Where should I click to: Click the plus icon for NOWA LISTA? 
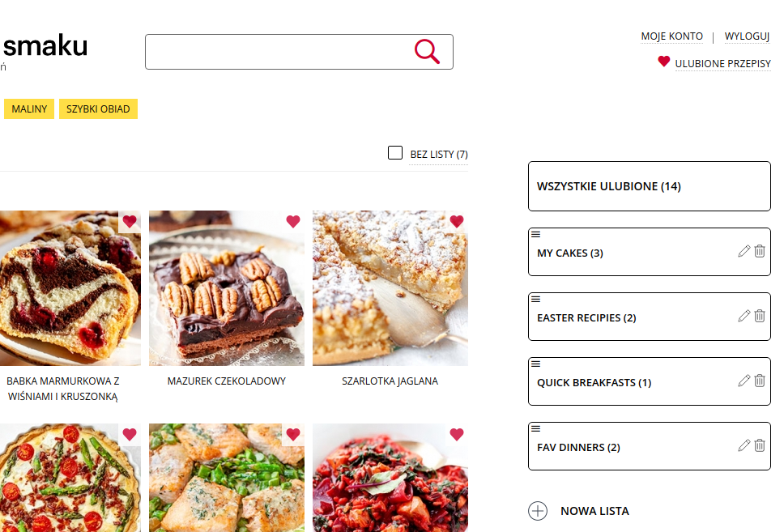point(538,511)
